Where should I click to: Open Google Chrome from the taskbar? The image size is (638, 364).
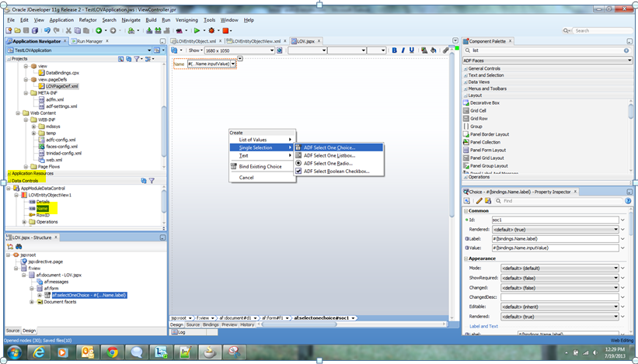pos(112,352)
